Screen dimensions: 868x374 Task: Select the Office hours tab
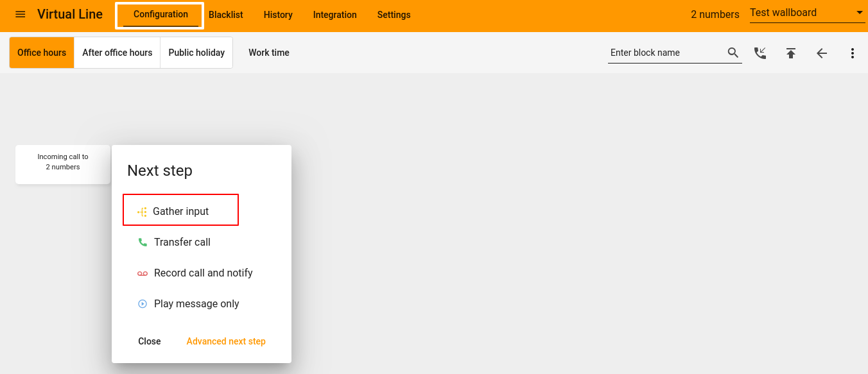tap(42, 53)
